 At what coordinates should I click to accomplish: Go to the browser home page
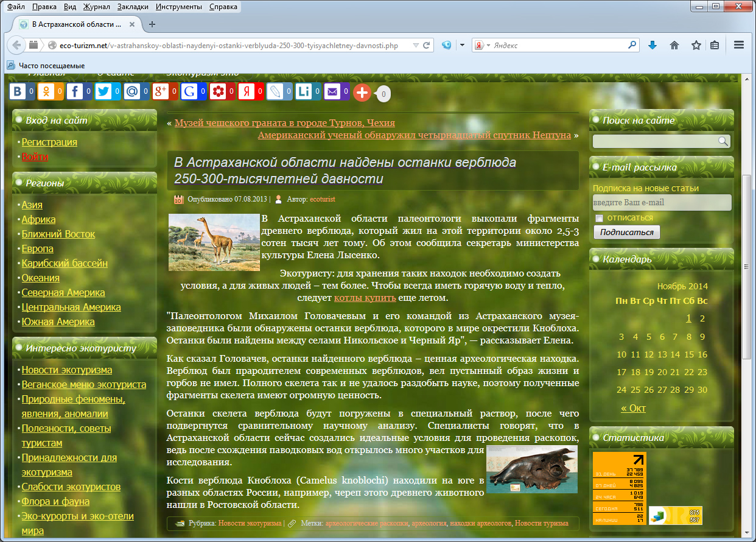674,45
